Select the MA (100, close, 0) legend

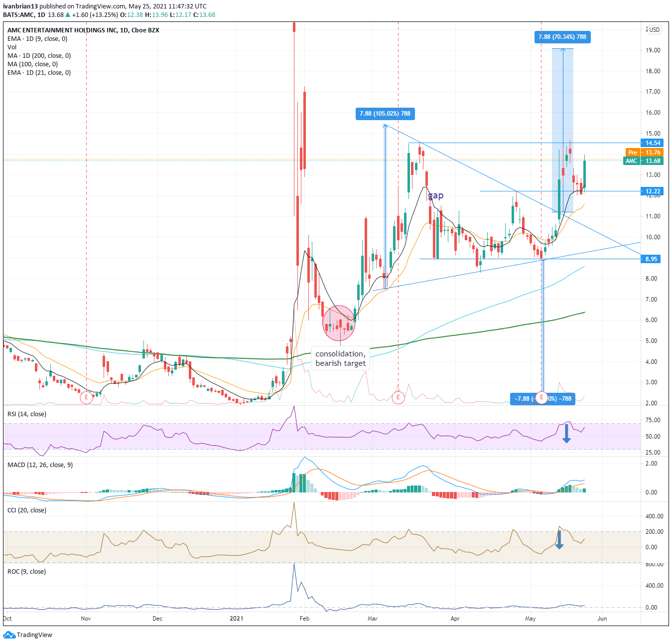tap(32, 64)
